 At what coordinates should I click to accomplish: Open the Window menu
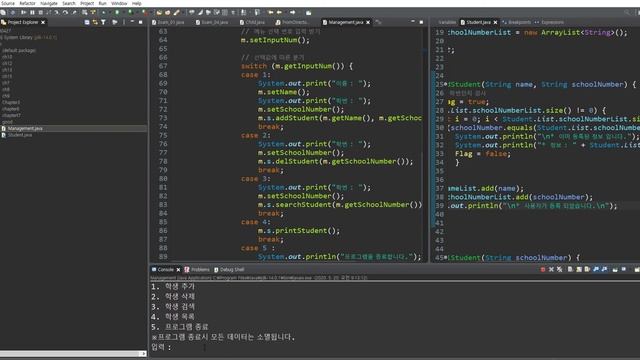pyautogui.click(x=119, y=3)
